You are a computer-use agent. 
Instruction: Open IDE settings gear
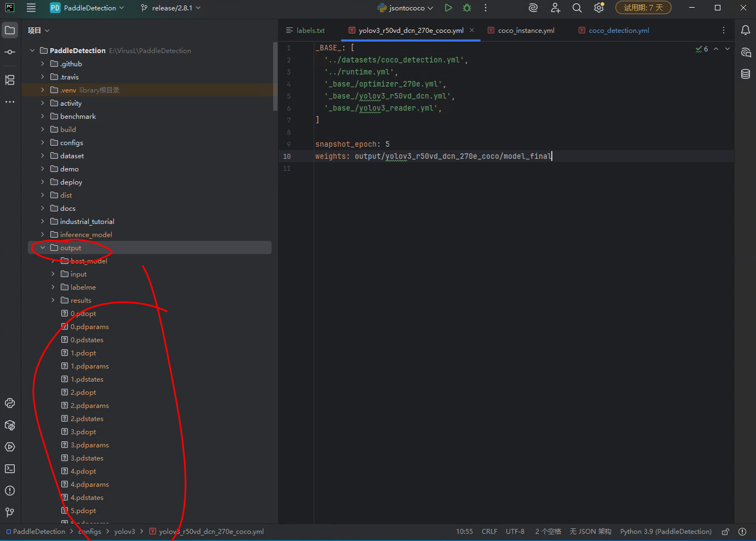click(x=599, y=8)
